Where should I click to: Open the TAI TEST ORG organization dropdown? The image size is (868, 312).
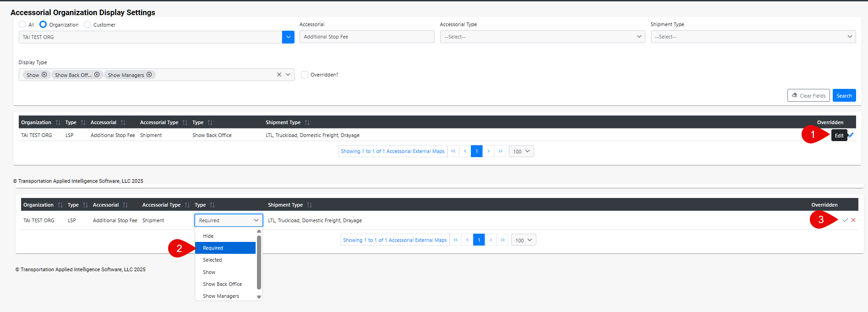pyautogui.click(x=288, y=37)
